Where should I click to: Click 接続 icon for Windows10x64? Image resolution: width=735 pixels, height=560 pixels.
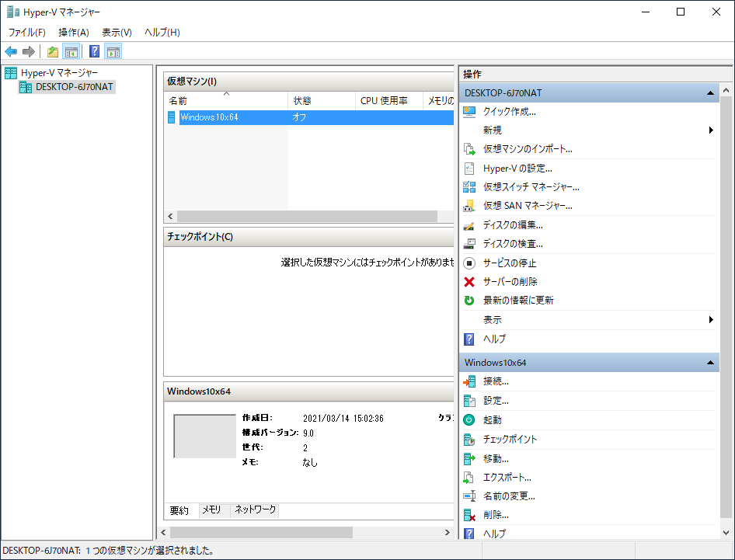click(469, 381)
